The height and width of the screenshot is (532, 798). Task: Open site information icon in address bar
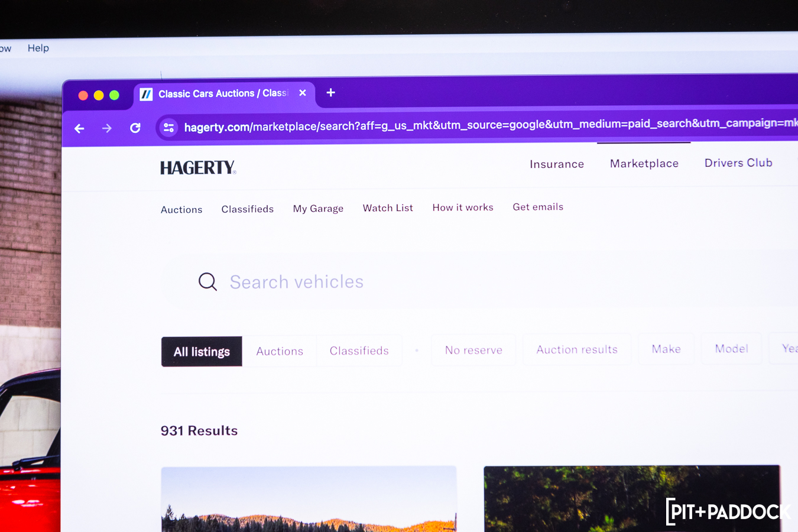click(168, 128)
